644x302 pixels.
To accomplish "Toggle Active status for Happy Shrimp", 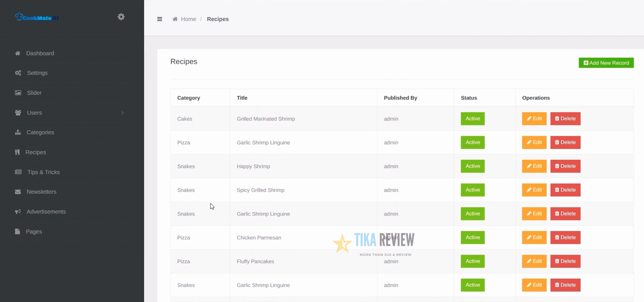I will click(x=472, y=166).
